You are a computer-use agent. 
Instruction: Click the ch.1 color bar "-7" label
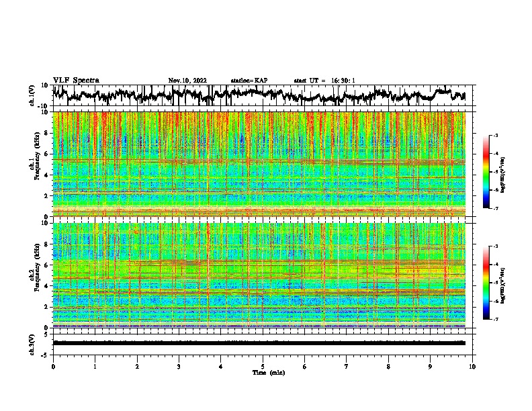coord(496,208)
